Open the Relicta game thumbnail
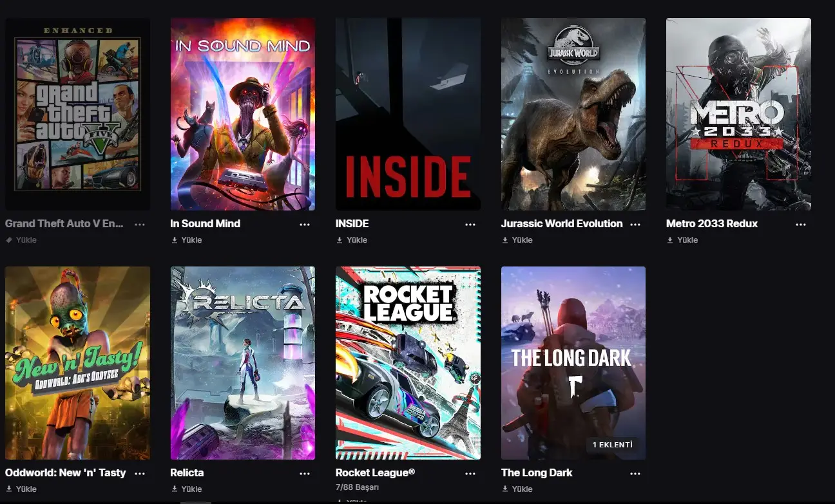835x504 pixels. coord(243,363)
